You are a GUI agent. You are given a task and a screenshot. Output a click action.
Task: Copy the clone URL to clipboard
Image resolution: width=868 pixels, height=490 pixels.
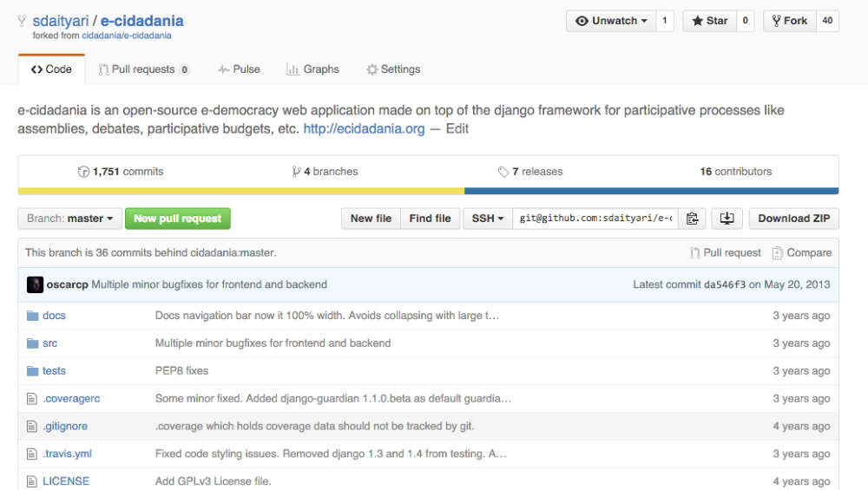[x=692, y=219]
